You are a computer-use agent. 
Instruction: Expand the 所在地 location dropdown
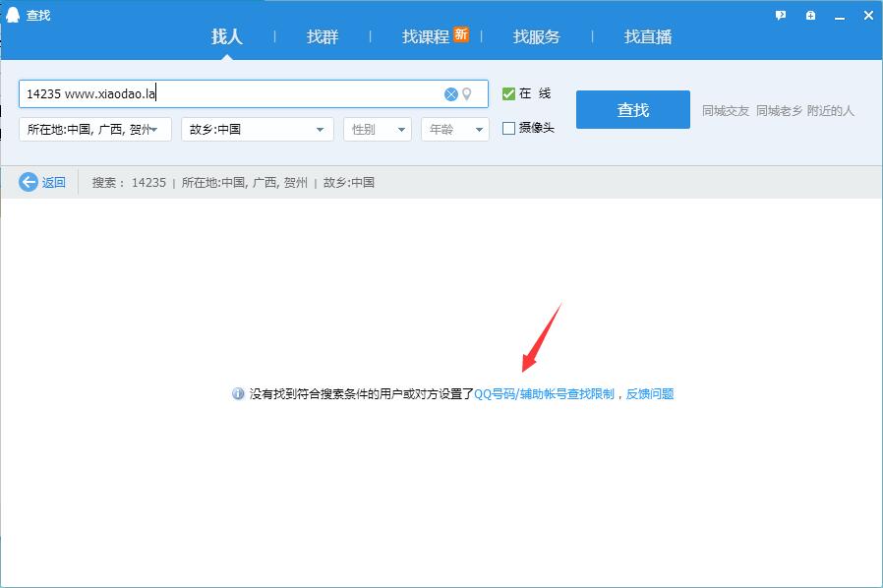click(x=95, y=129)
